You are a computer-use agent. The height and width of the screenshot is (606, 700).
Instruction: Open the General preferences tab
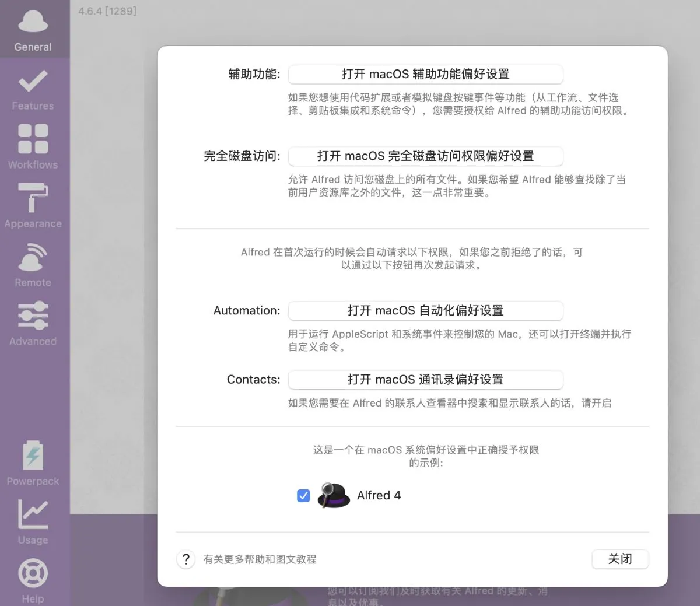[x=33, y=30]
